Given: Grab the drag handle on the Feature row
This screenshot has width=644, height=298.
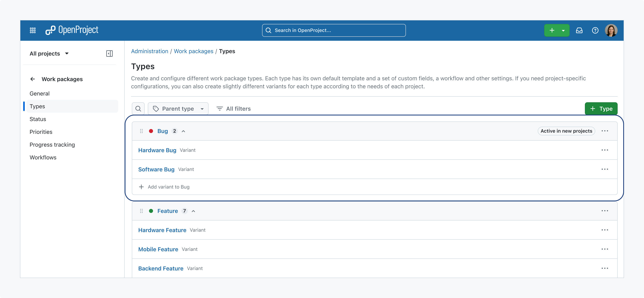Looking at the screenshot, I should coord(141,211).
